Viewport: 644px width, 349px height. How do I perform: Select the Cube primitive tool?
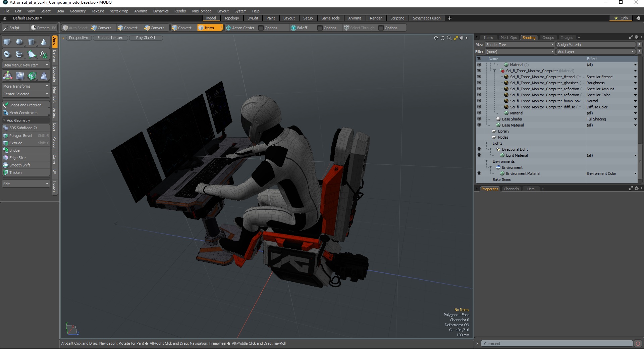click(x=7, y=42)
